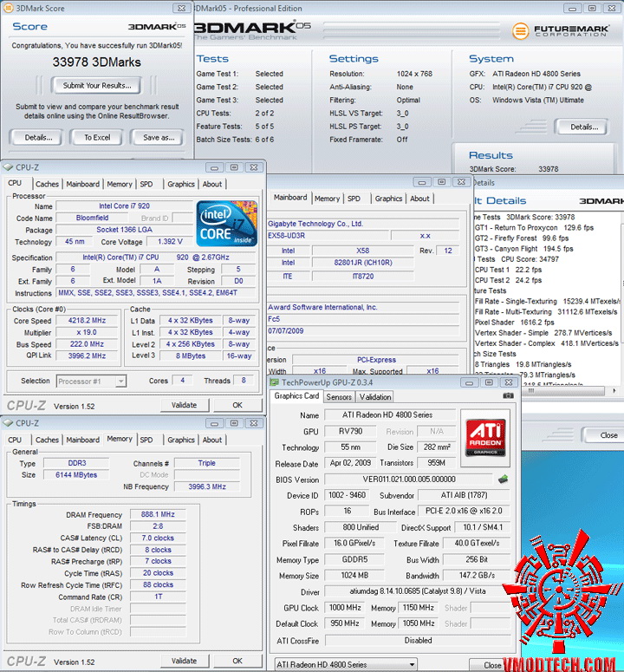
Task: Click the GPU Clock 1000 MHz field
Action: pyautogui.click(x=345, y=608)
